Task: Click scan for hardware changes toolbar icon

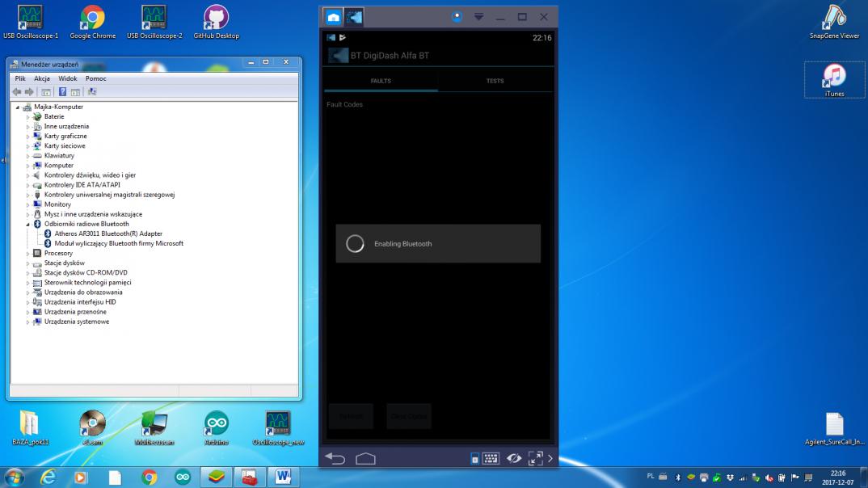Action: (92, 92)
